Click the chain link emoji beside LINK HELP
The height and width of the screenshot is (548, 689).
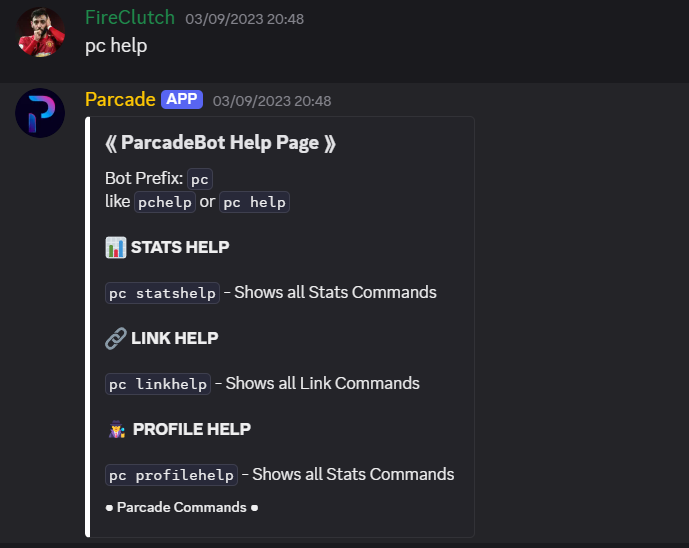coord(115,338)
